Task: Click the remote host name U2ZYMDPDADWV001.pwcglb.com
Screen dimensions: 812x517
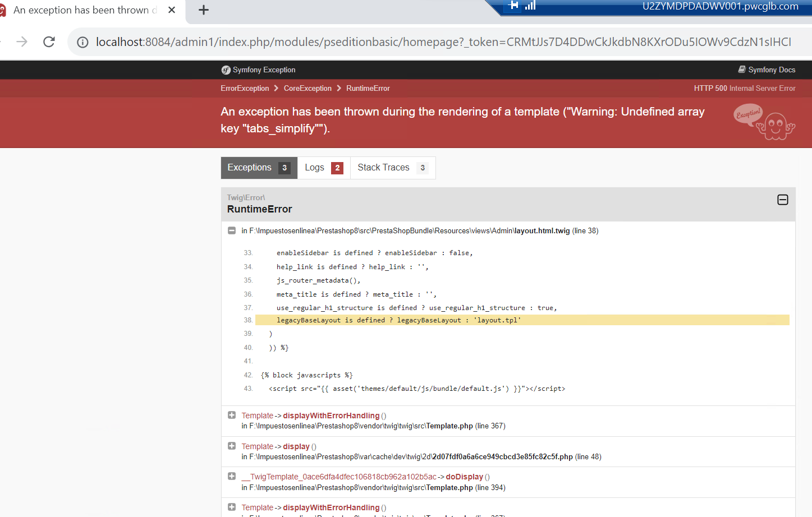Action: (x=721, y=6)
